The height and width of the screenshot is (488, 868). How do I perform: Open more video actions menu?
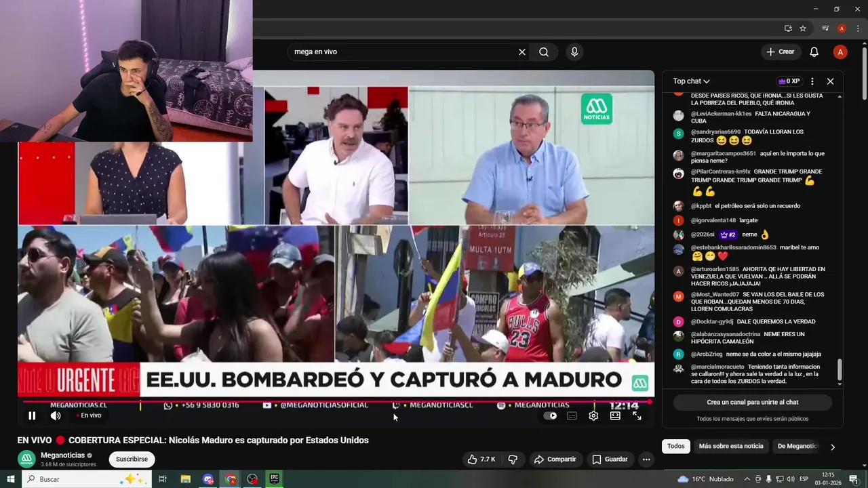tap(646, 460)
